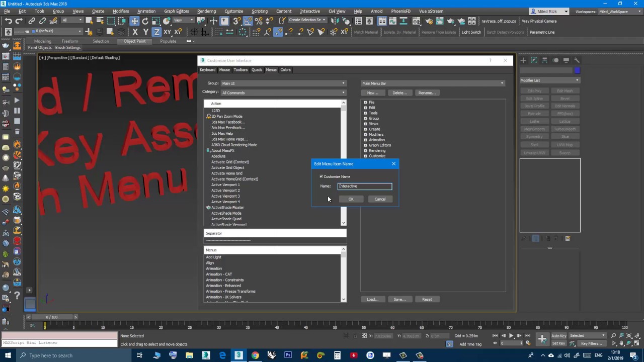Select the Zoom viewport magnifier tool
The width and height of the screenshot is (644, 362).
(x=614, y=335)
